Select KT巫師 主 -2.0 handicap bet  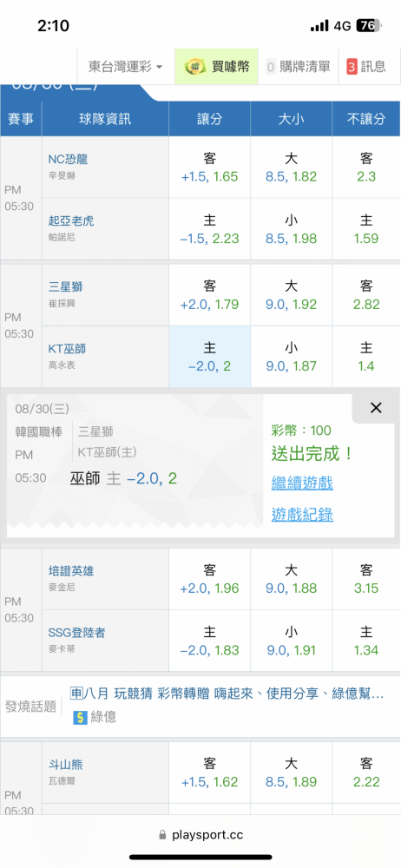coord(209,357)
